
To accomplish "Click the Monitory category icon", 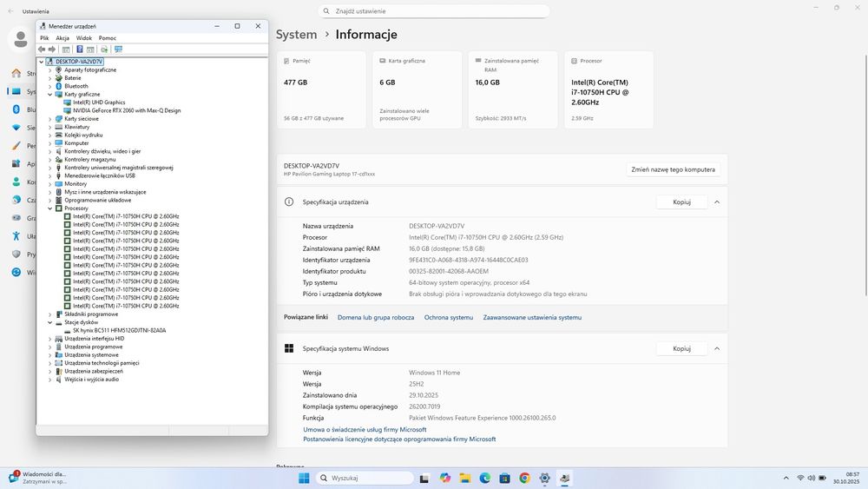I will point(59,184).
